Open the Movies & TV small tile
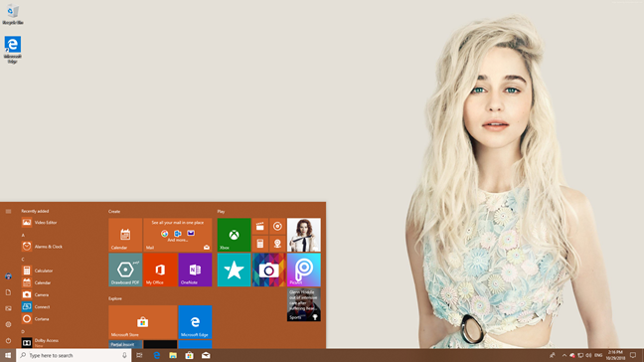644x362 pixels. point(260,227)
